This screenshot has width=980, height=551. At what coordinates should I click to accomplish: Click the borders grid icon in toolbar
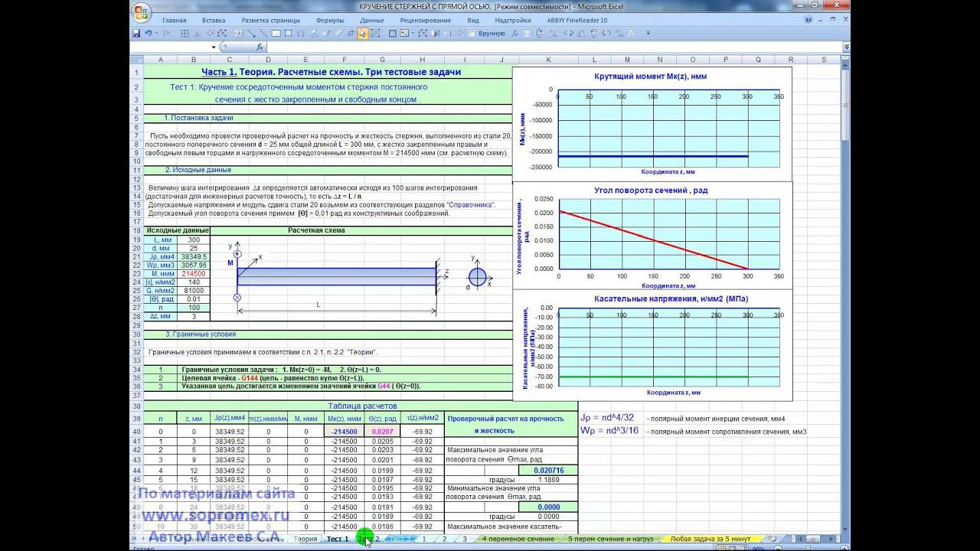pyautogui.click(x=185, y=34)
